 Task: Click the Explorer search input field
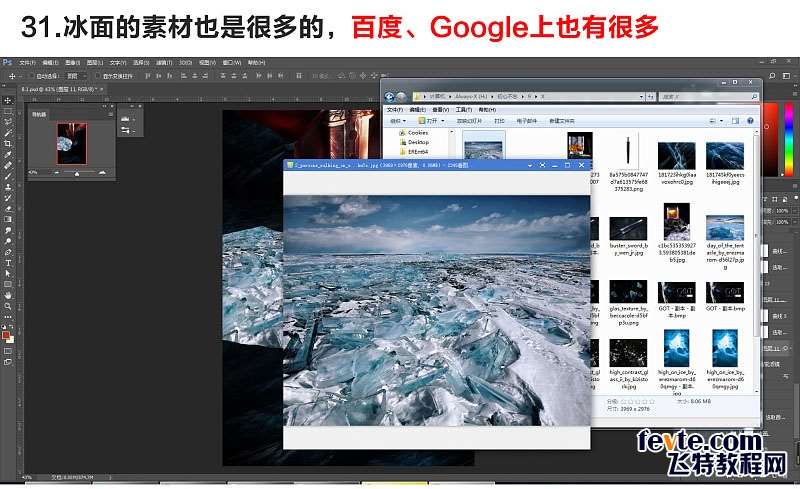tap(709, 97)
